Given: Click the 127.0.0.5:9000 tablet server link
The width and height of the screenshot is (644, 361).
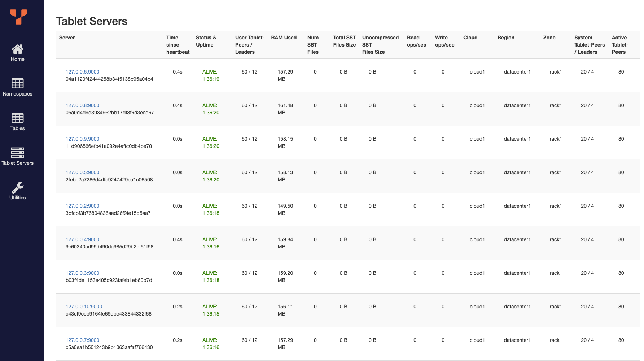Looking at the screenshot, I should (82, 172).
